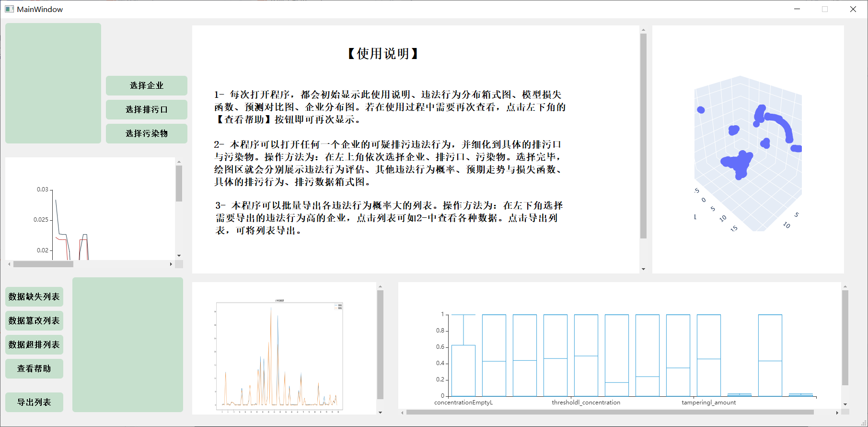Open the 数据篡改列表 list
The width and height of the screenshot is (868, 427).
click(34, 320)
